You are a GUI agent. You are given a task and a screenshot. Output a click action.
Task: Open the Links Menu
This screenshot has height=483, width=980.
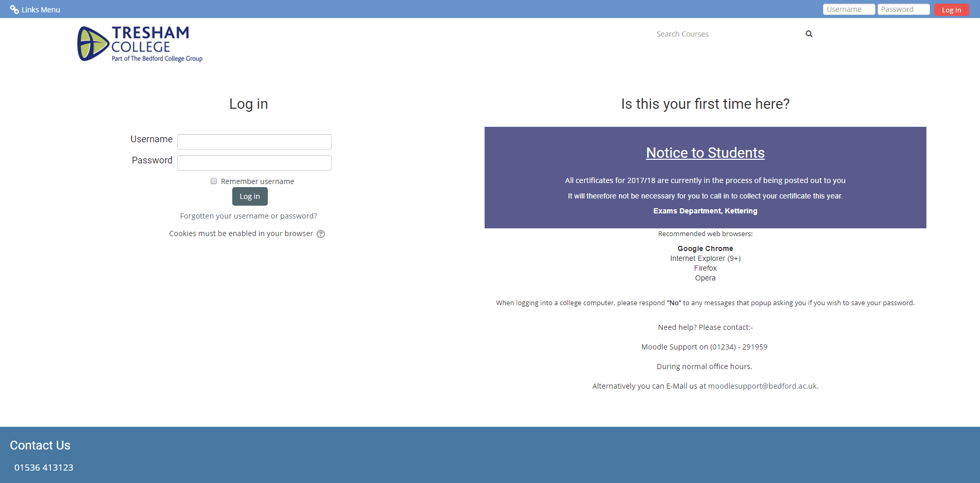[x=35, y=10]
